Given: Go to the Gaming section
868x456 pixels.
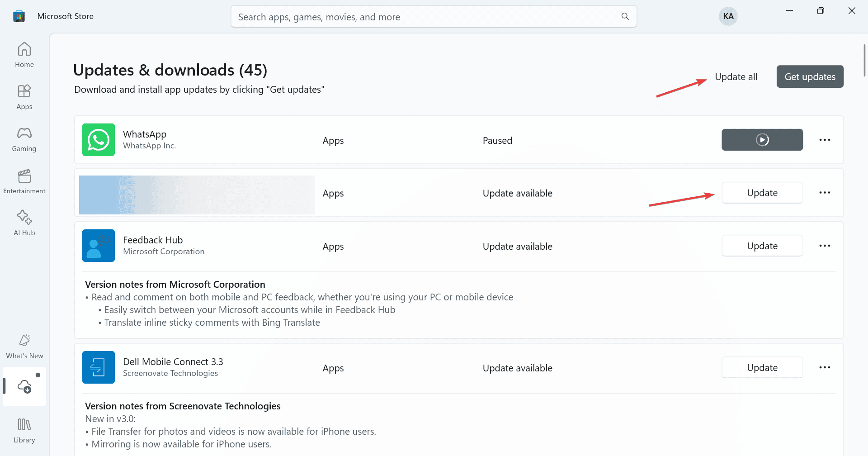Looking at the screenshot, I should [24, 139].
